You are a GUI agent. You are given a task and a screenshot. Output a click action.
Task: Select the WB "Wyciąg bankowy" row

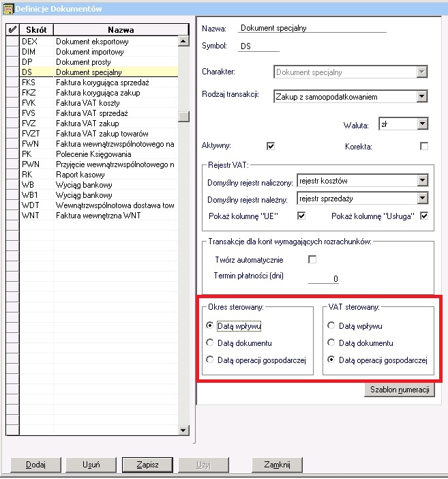click(x=99, y=184)
